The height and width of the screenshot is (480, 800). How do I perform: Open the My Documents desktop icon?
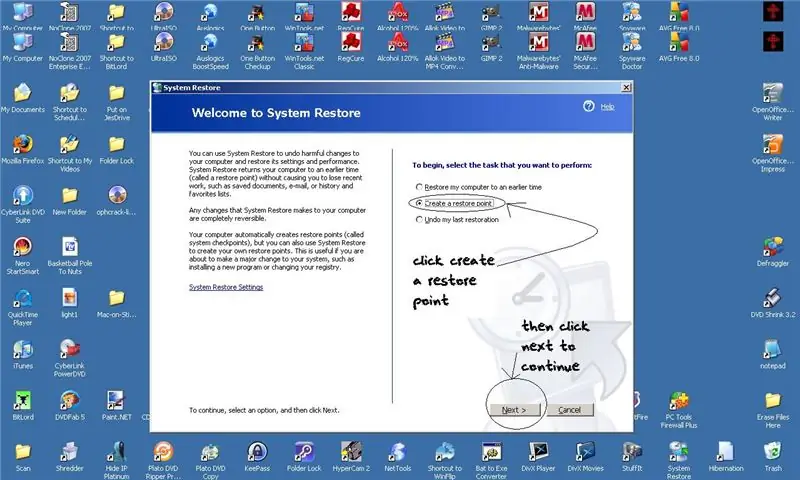[23, 93]
